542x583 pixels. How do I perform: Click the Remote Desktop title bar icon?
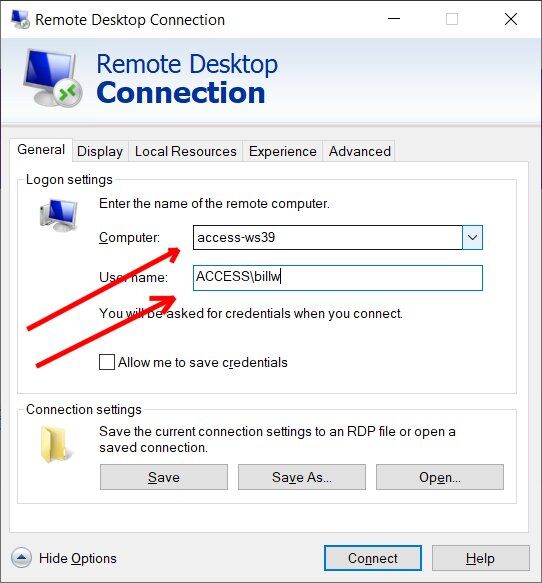pos(20,19)
